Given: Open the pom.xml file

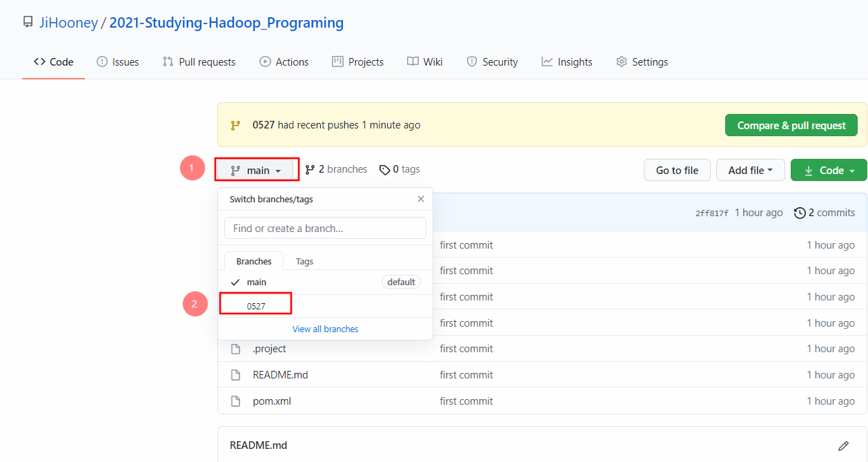Looking at the screenshot, I should click(x=272, y=401).
